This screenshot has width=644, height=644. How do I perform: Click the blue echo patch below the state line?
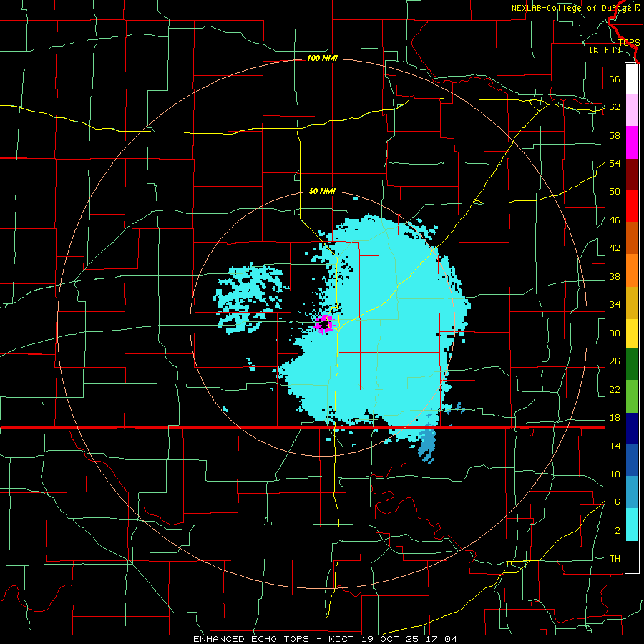(x=426, y=445)
